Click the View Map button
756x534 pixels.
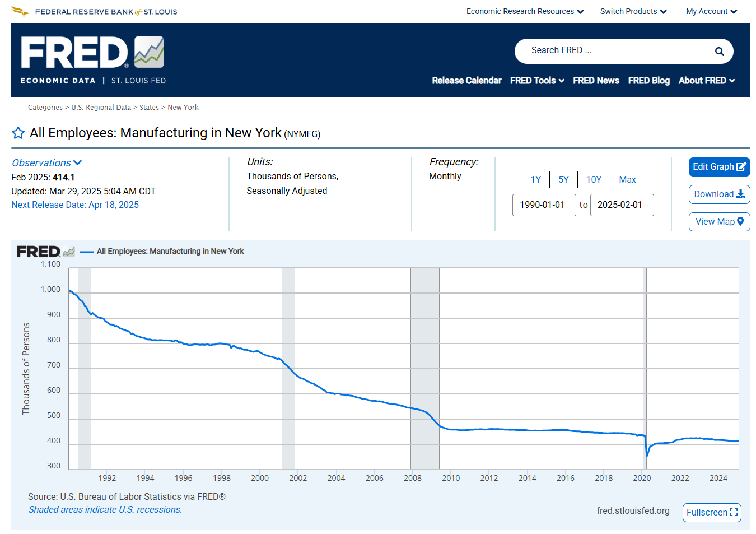pyautogui.click(x=719, y=222)
